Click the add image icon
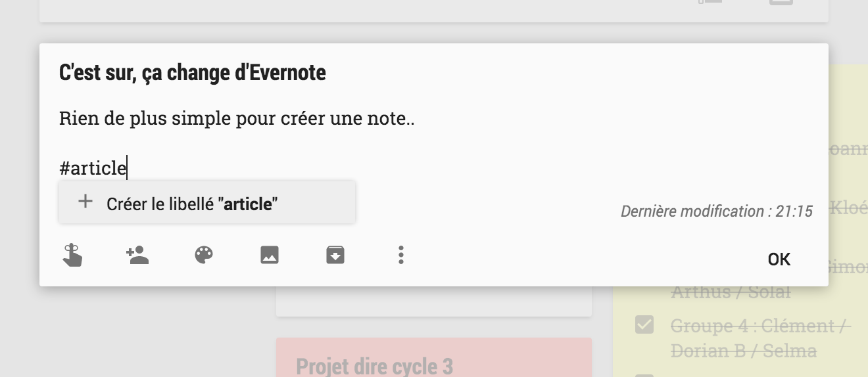 point(270,255)
